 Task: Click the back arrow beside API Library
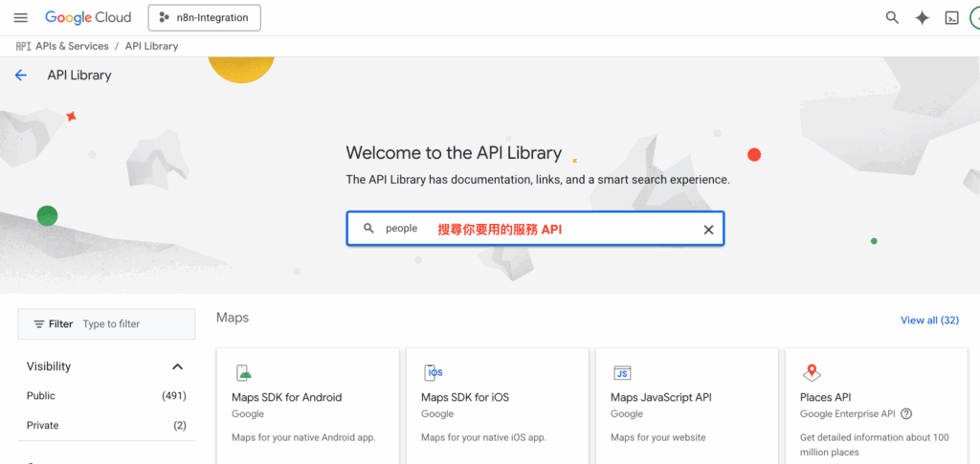21,75
